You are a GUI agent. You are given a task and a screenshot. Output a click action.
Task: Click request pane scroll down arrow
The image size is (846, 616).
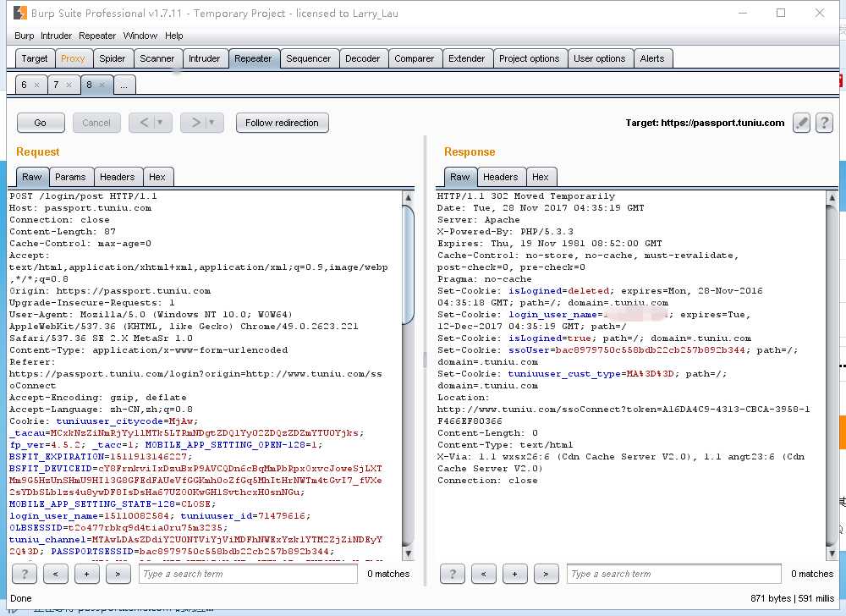[x=409, y=553]
